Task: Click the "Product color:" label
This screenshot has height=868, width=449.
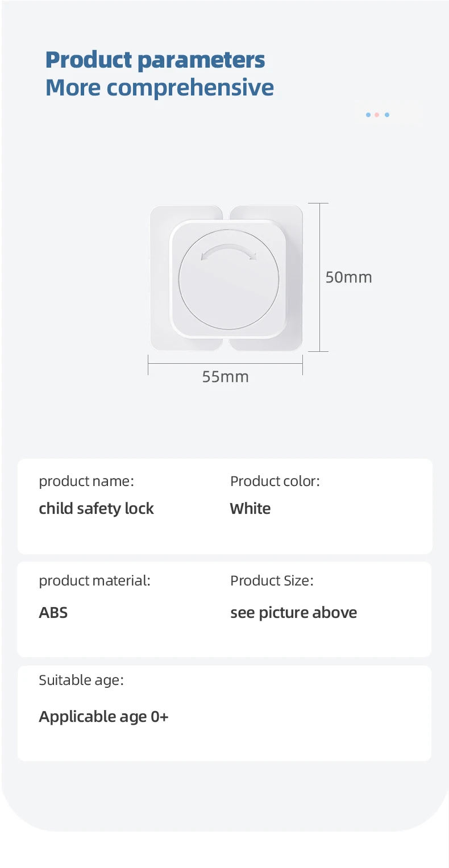Action: [275, 481]
